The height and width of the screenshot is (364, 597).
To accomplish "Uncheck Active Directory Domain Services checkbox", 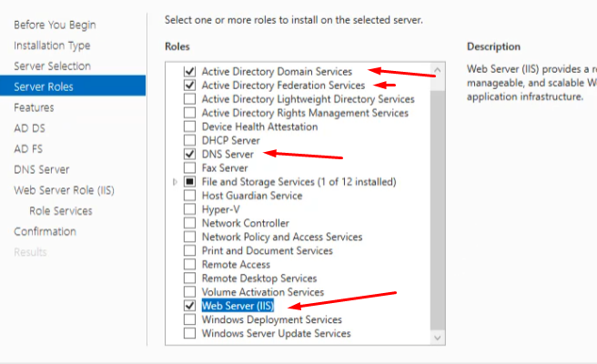I will click(189, 71).
